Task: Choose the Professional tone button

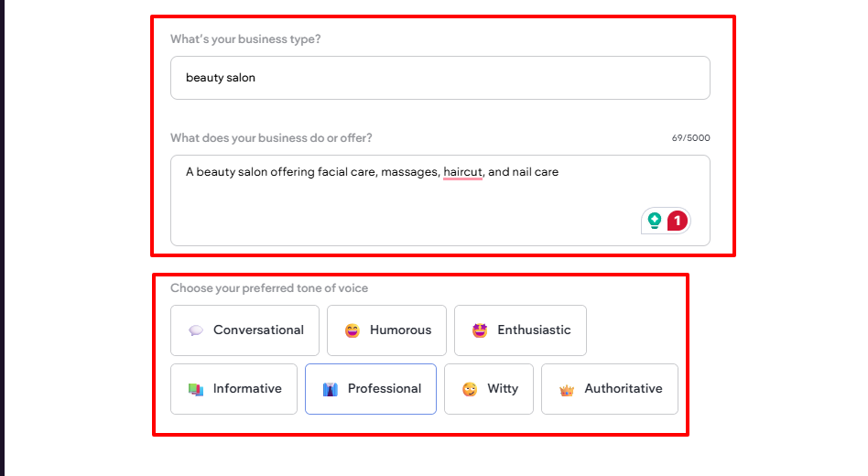Action: pyautogui.click(x=371, y=389)
